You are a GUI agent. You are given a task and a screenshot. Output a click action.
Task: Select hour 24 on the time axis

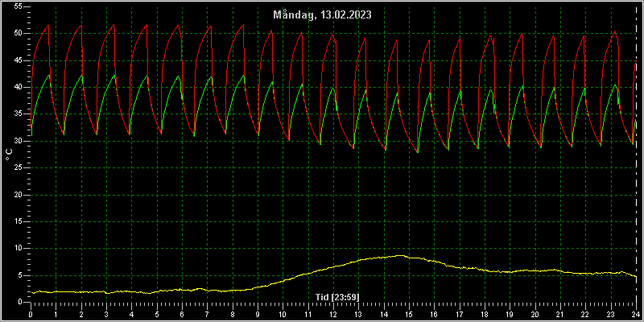[x=636, y=314]
